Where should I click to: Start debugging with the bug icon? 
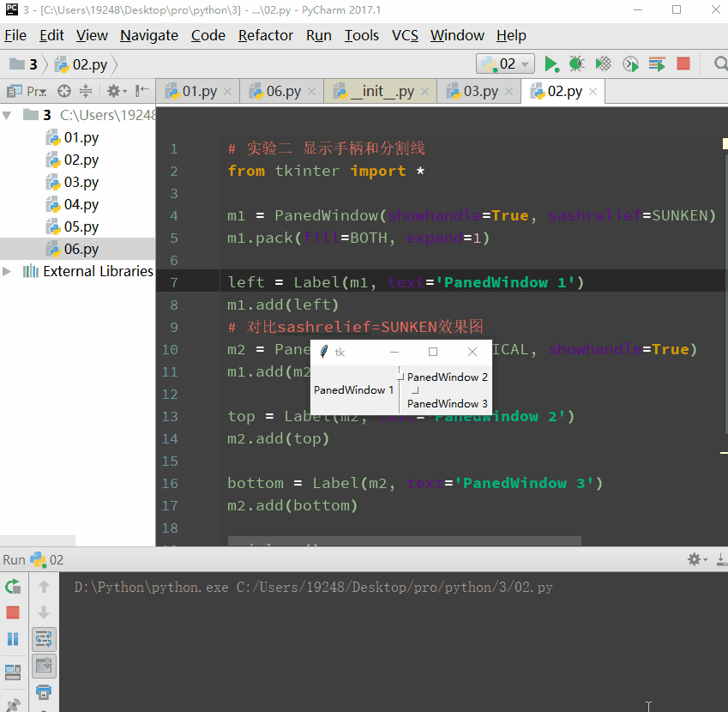576,64
